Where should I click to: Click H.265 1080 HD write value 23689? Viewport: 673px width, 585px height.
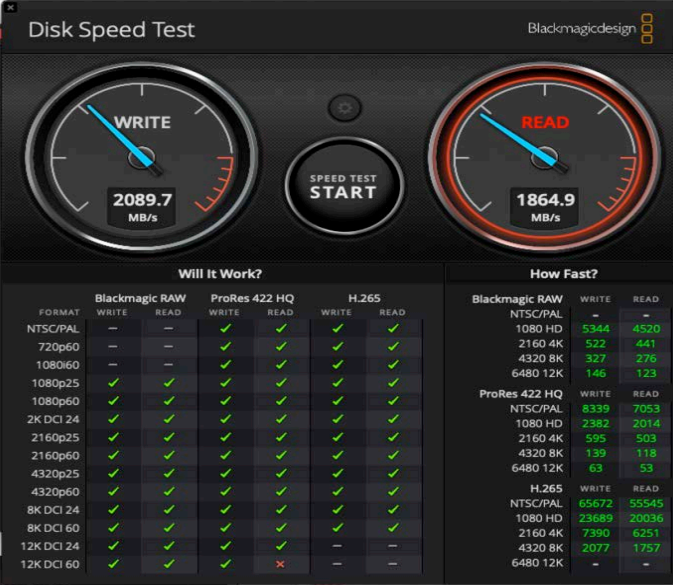tap(596, 518)
